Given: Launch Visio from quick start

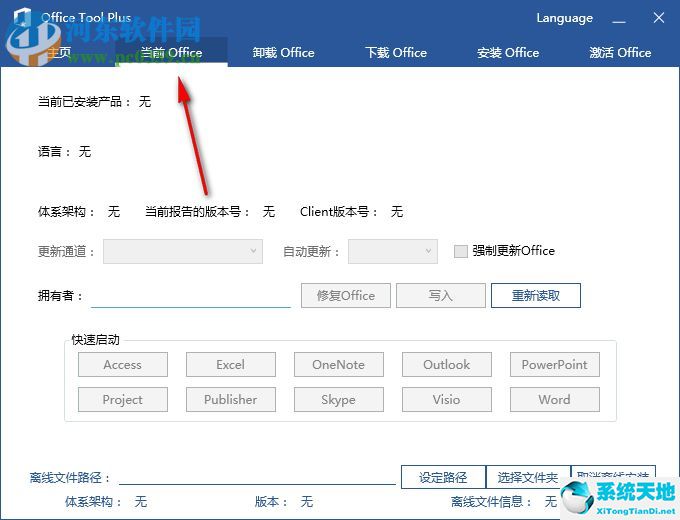Looking at the screenshot, I should [447, 399].
